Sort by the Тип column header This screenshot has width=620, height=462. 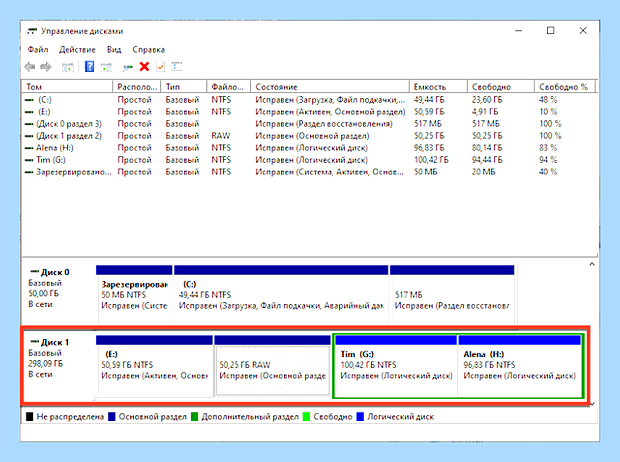pyautogui.click(x=184, y=87)
